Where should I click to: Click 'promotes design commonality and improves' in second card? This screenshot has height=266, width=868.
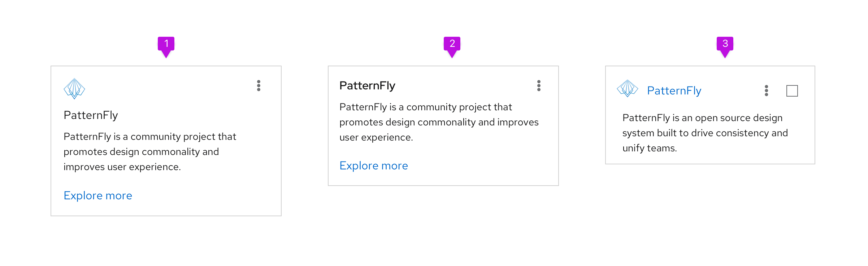point(439,122)
